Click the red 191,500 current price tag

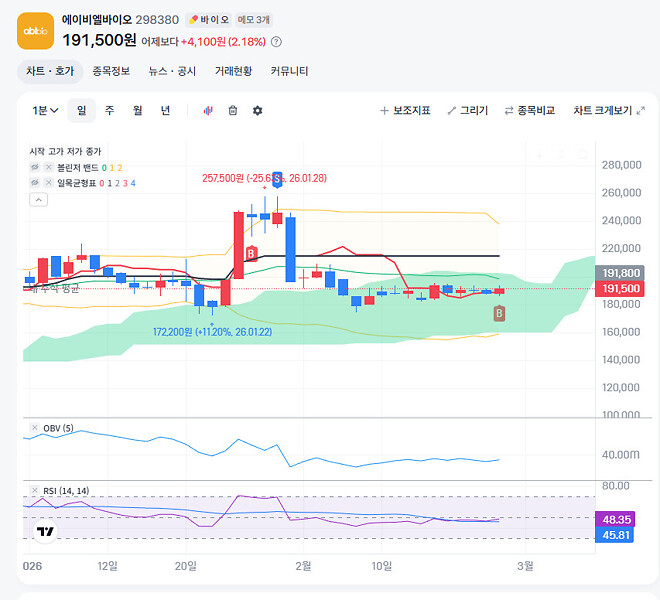[620, 288]
